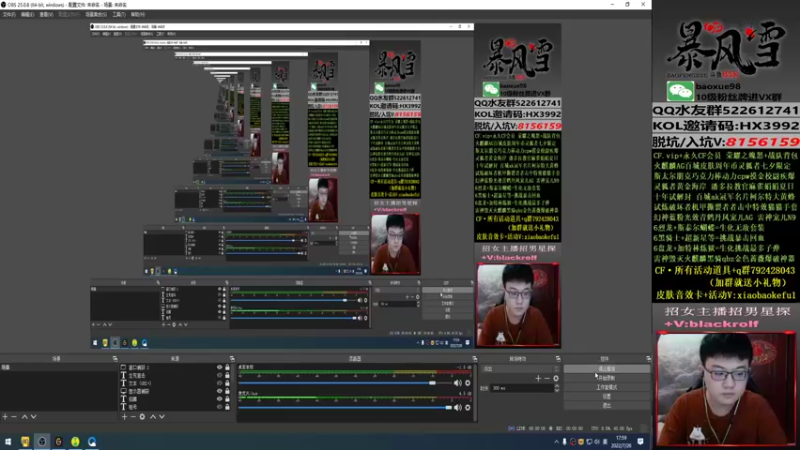Move source up in Sources panel
The width and height of the screenshot is (800, 450).
[x=153, y=417]
